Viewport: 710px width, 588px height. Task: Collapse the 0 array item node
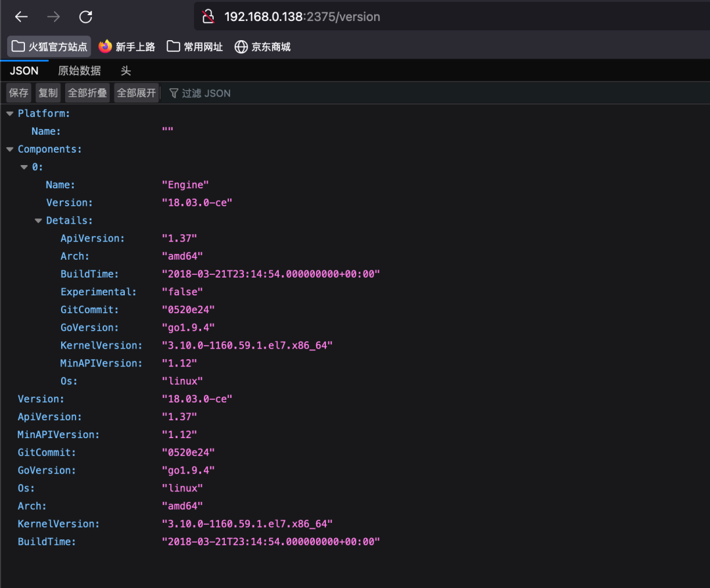pos(24,167)
